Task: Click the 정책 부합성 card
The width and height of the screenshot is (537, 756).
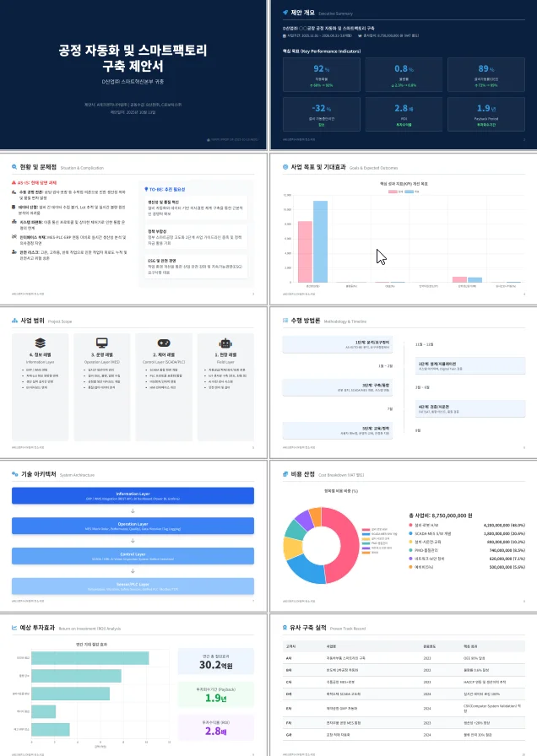Action: point(196,237)
